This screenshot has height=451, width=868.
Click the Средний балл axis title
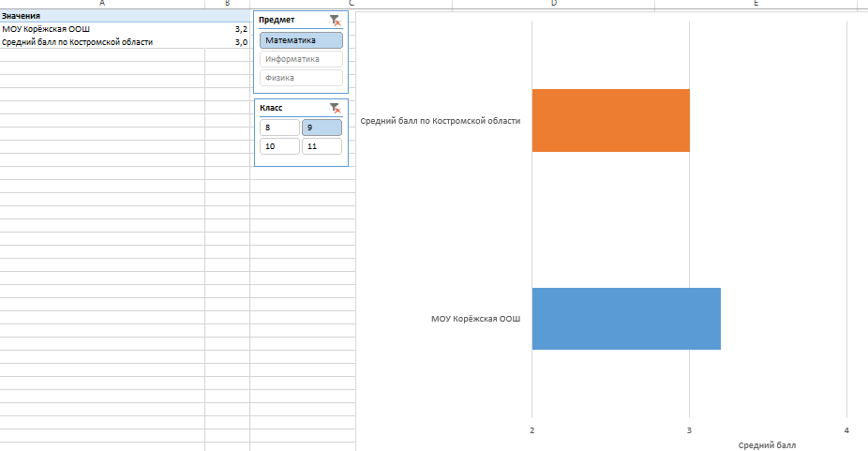click(x=767, y=445)
